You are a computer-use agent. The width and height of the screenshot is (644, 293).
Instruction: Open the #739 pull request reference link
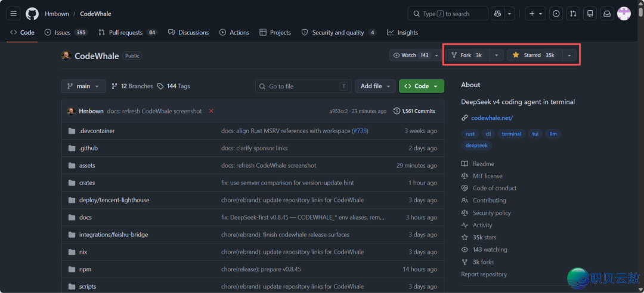(x=360, y=131)
